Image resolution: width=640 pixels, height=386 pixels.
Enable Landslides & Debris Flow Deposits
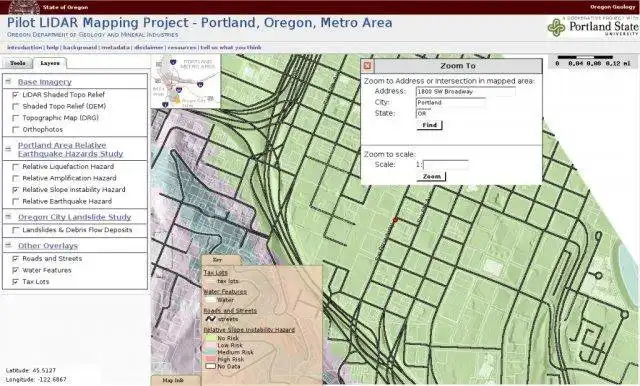16,230
